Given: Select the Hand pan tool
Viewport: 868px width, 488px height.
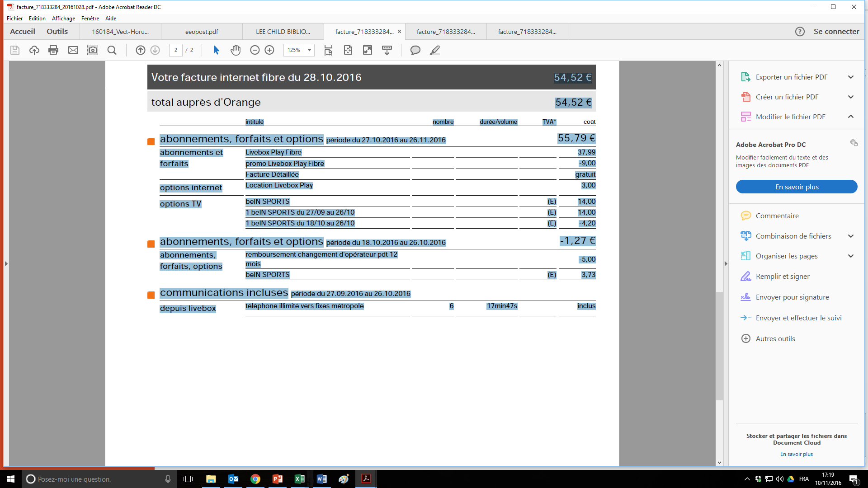Looking at the screenshot, I should pos(236,50).
